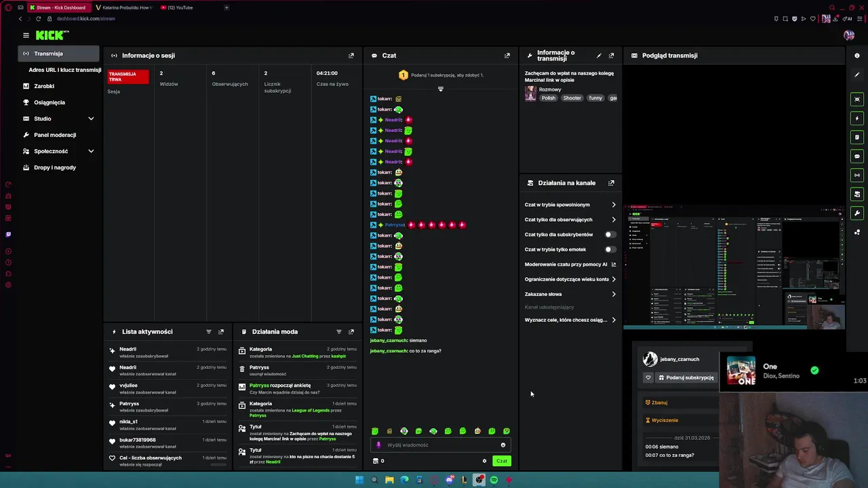The image size is (868, 488).
Task: Click the stream preview thumbnail
Action: click(734, 266)
